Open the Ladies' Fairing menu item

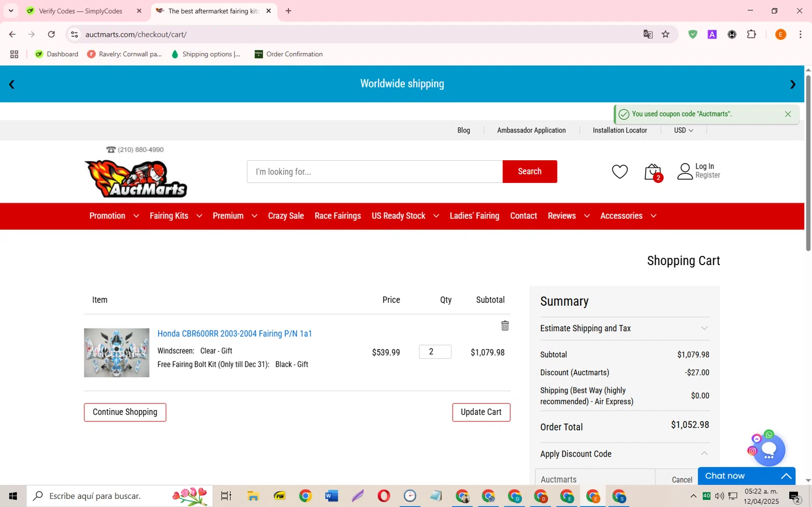coord(474,216)
